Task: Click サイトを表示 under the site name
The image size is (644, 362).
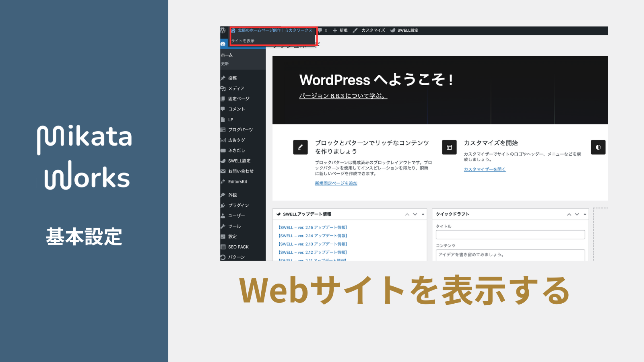Action: coord(243,41)
